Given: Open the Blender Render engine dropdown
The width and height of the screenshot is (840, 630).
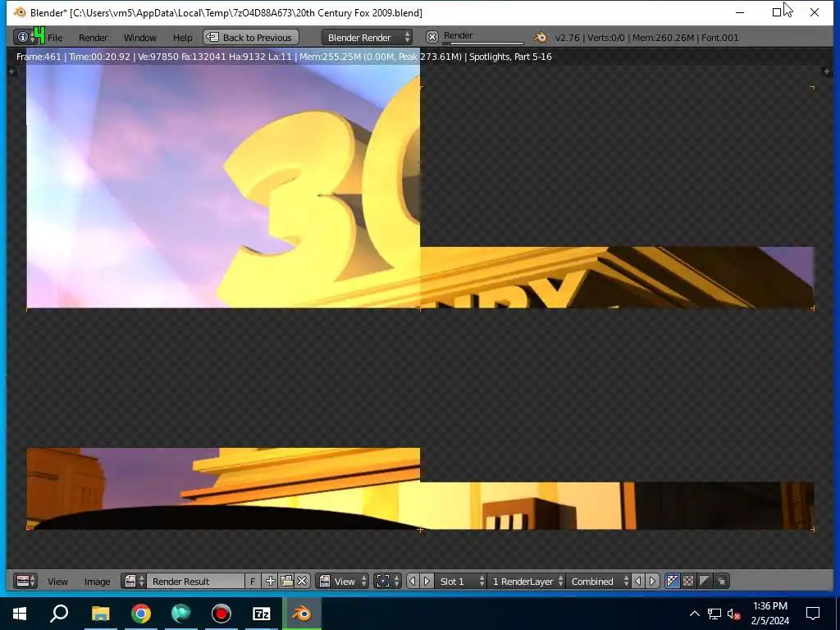Looking at the screenshot, I should [367, 38].
